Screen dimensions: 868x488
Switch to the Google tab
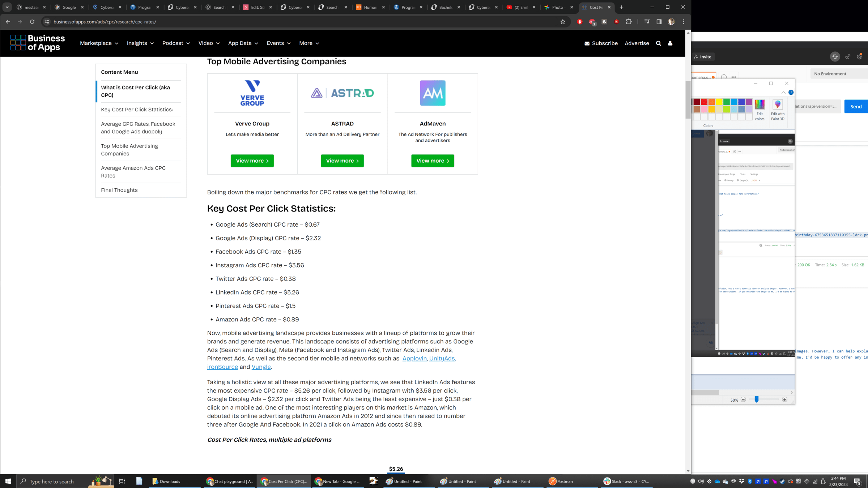(69, 7)
